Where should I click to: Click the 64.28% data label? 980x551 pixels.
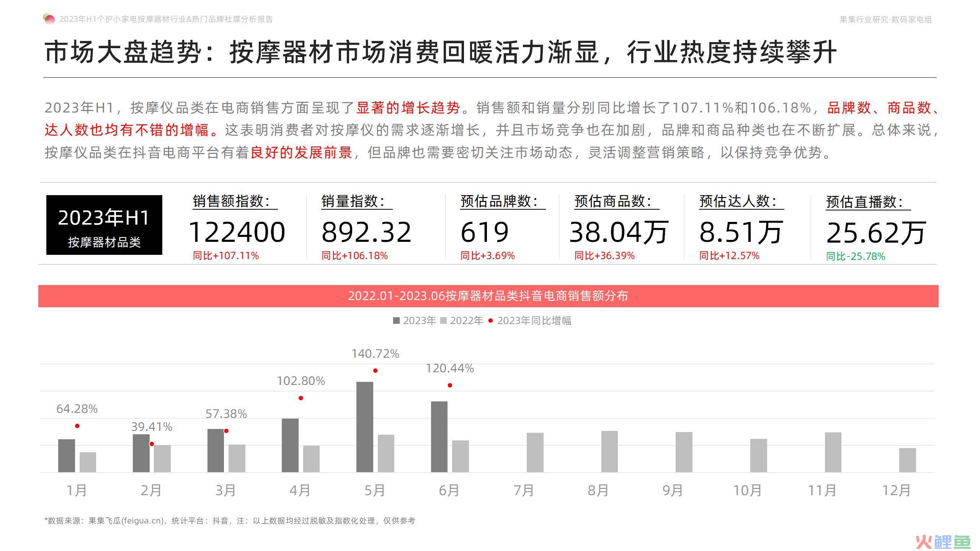(77, 409)
